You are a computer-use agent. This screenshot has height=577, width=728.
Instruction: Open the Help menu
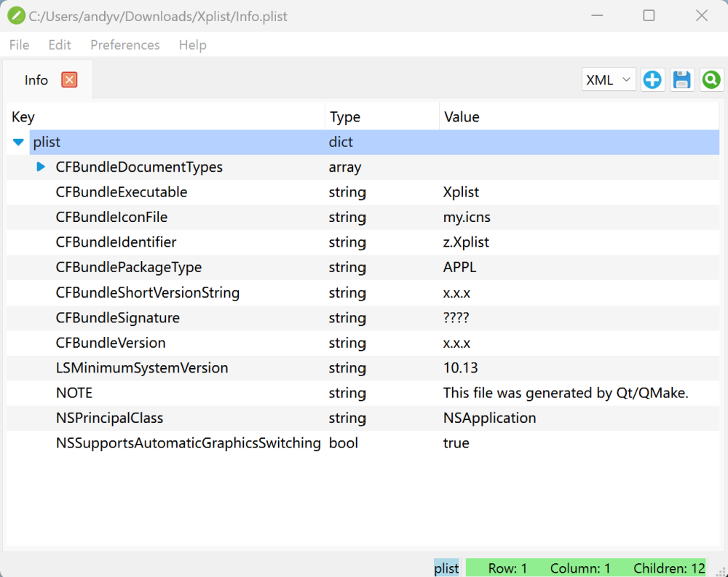click(193, 45)
